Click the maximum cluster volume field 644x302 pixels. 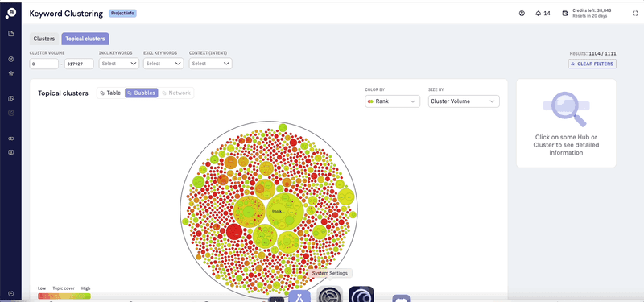tap(79, 64)
